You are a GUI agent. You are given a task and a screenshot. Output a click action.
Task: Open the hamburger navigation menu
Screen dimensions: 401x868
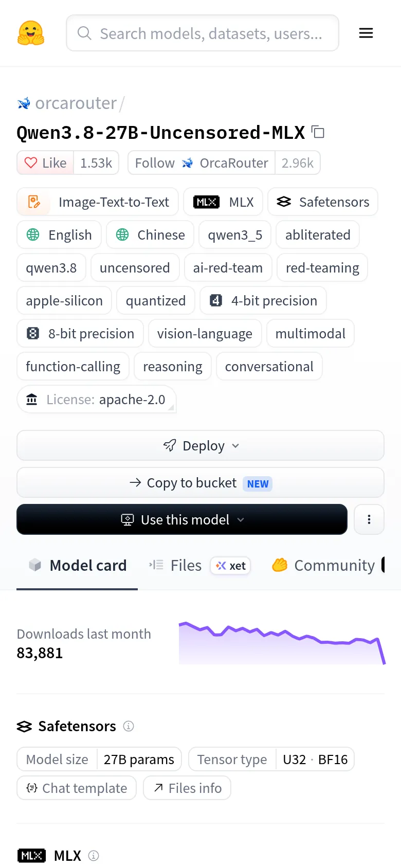366,33
